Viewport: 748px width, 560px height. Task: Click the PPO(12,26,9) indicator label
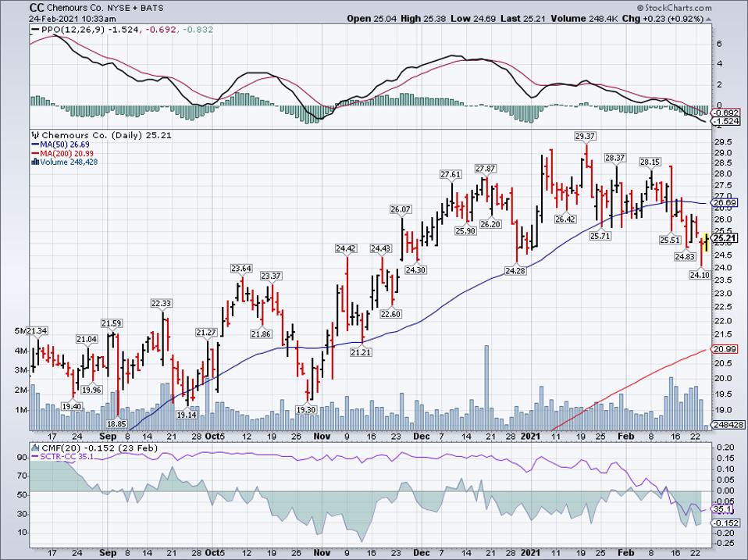[73, 30]
